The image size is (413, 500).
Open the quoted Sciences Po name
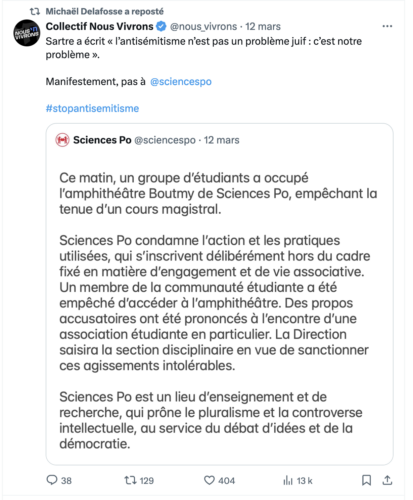pyautogui.click(x=102, y=140)
